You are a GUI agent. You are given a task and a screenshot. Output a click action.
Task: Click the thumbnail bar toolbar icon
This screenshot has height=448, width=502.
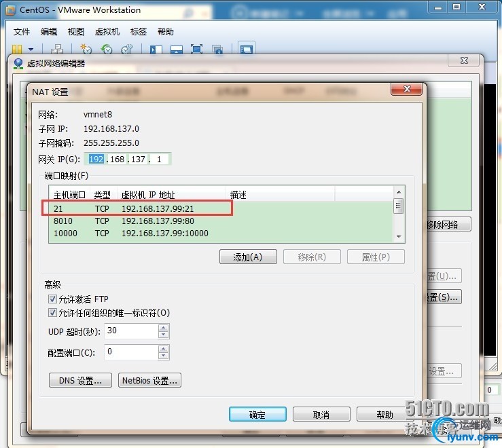point(177,50)
